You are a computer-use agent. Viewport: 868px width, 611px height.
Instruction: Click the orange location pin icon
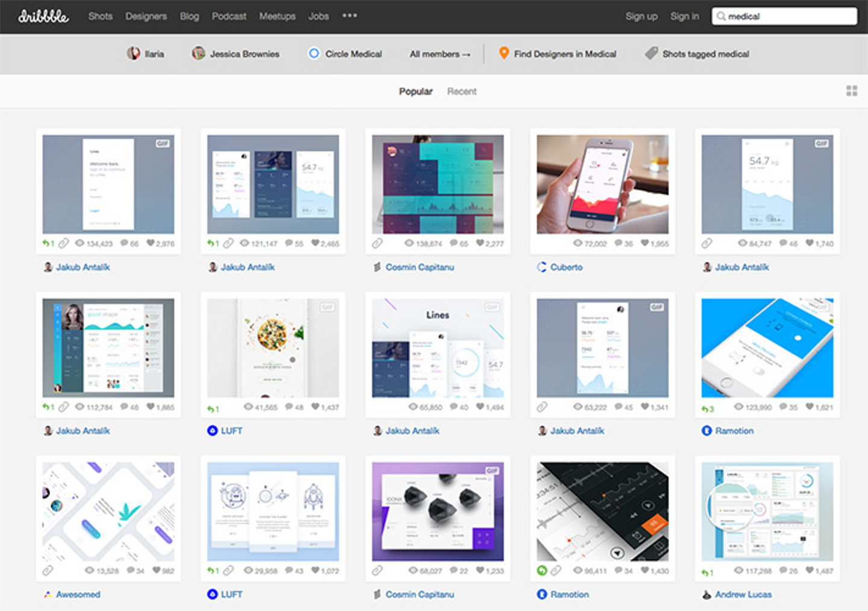(x=504, y=54)
